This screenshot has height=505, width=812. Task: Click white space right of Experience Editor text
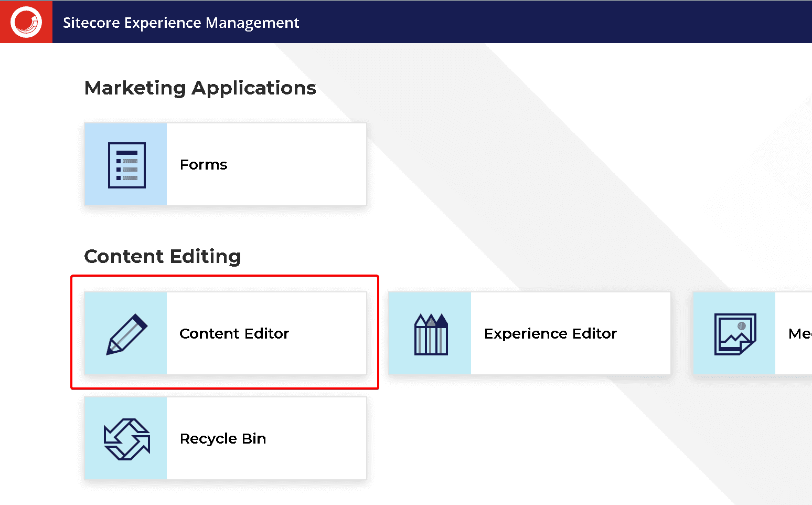click(644, 334)
